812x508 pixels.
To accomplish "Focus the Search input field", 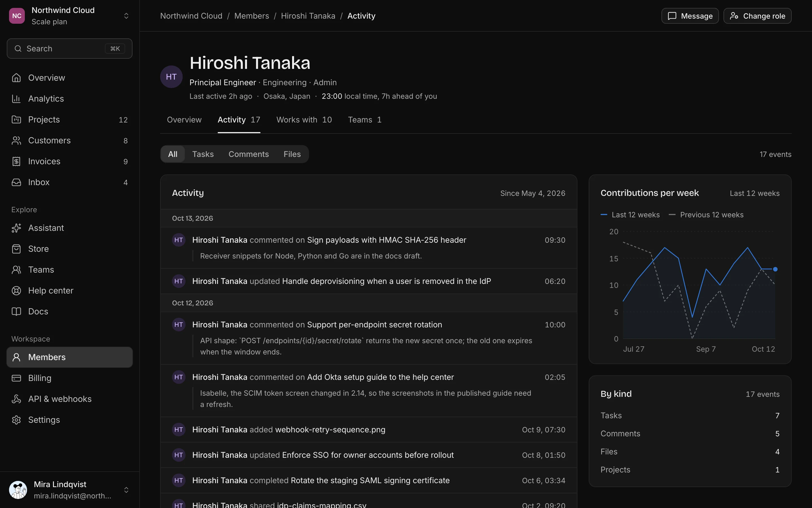I will (x=69, y=48).
